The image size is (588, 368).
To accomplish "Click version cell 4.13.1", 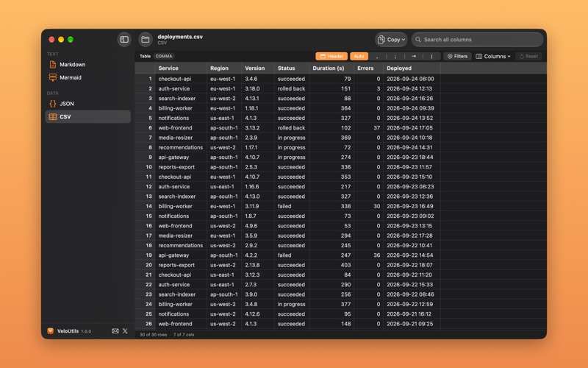I will pos(258,99).
